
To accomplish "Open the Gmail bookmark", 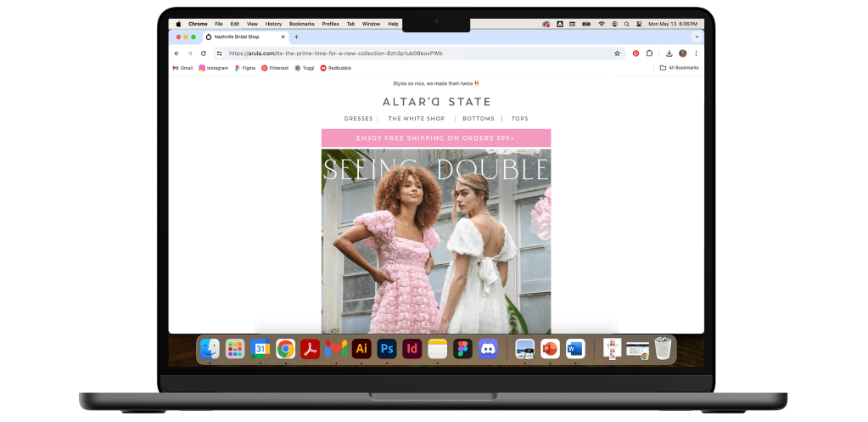I will click(182, 68).
